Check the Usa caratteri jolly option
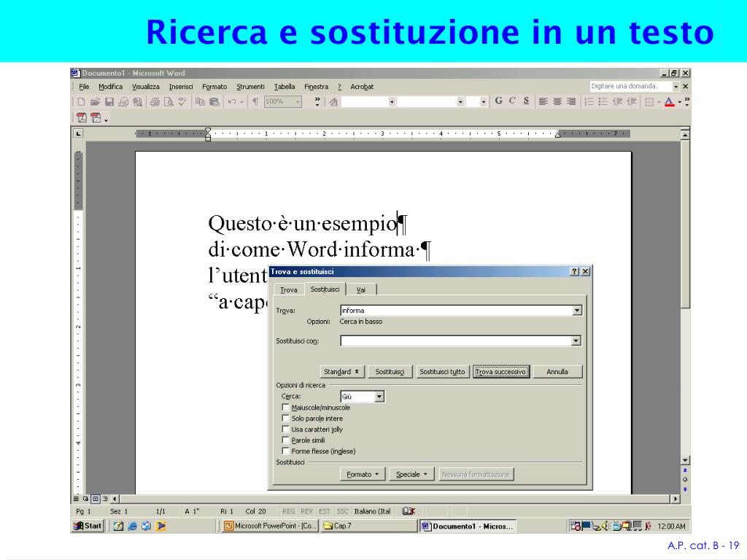The image size is (747, 560). (x=285, y=429)
